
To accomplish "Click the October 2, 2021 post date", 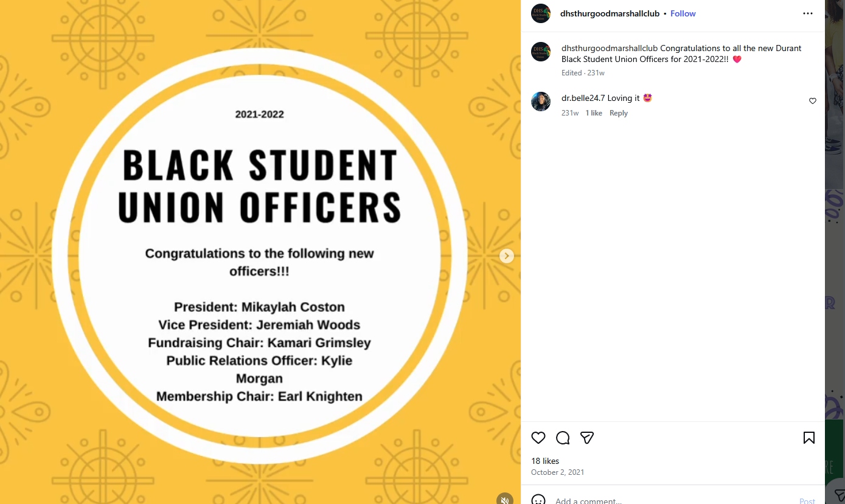I will coord(557,472).
